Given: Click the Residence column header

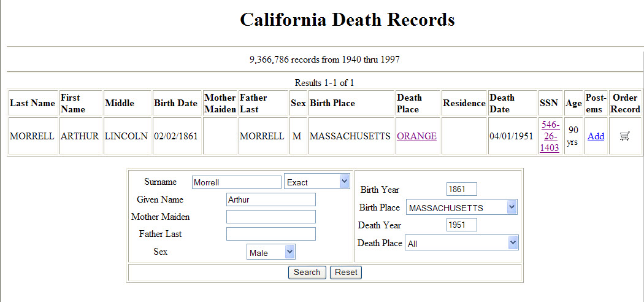Looking at the screenshot, I should pos(464,103).
